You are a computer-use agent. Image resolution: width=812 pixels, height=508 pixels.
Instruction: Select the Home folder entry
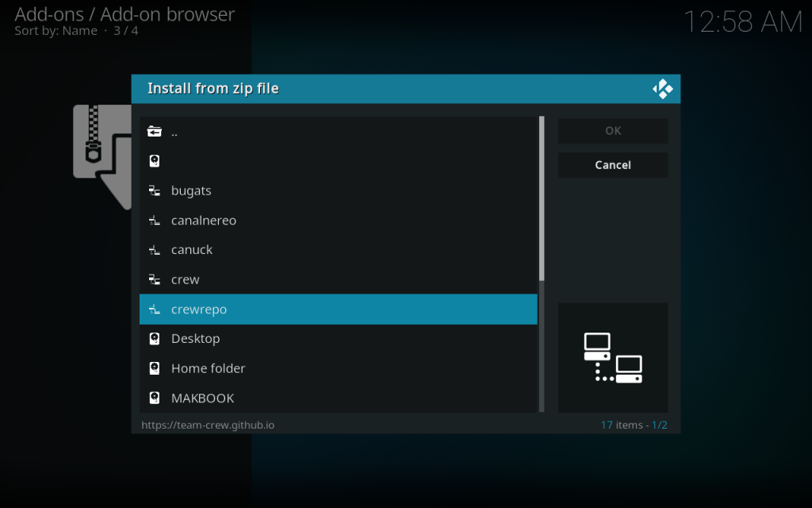coord(208,368)
